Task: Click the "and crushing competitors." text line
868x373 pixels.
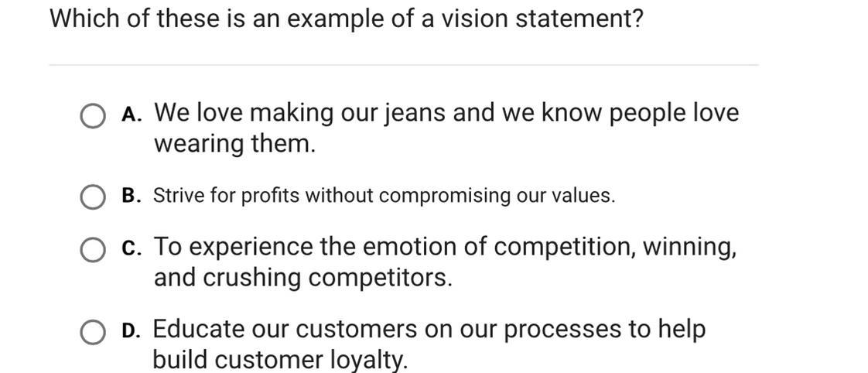Action: pos(302,277)
